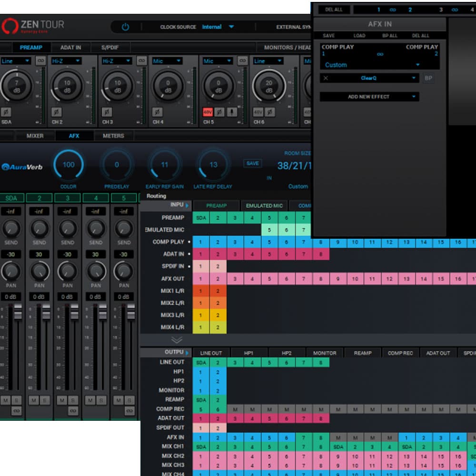Screen dimensions: 476x476
Task: Click the link icon below mixer strip 3
Action: 73,411
